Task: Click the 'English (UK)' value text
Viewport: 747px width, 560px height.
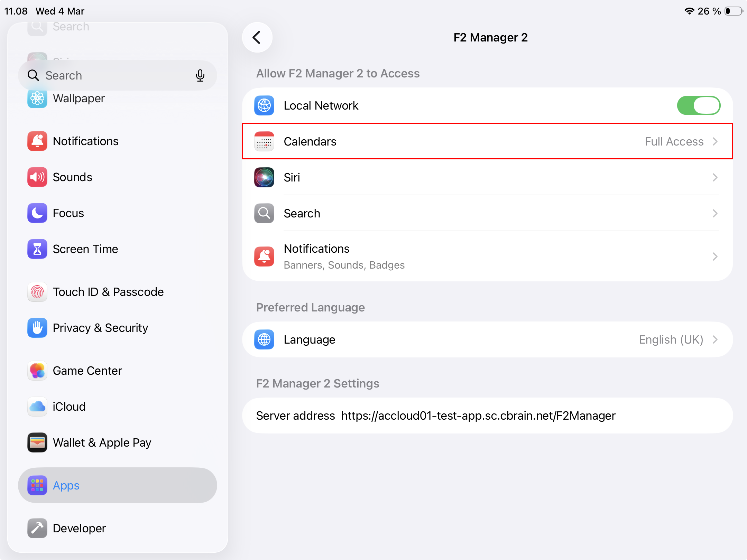Action: point(671,339)
